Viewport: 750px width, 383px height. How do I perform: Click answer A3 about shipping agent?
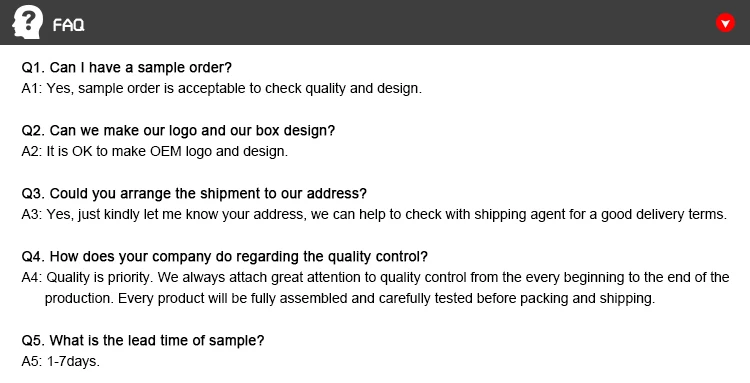(374, 214)
